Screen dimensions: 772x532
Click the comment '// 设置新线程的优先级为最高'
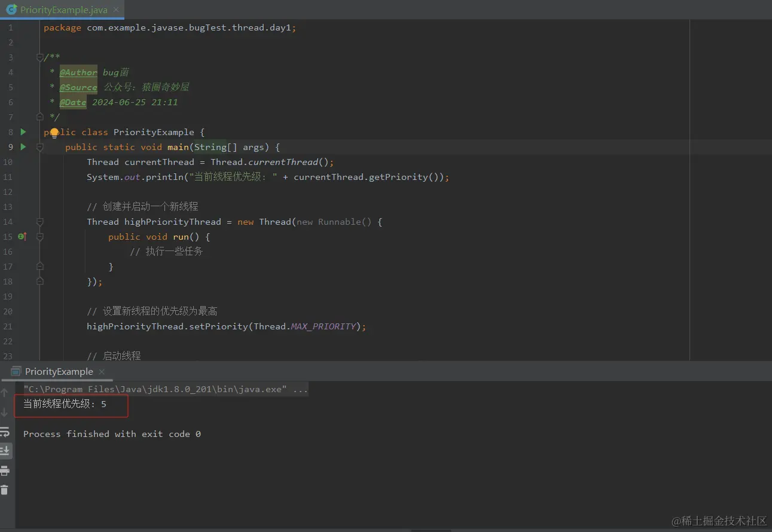pos(152,311)
